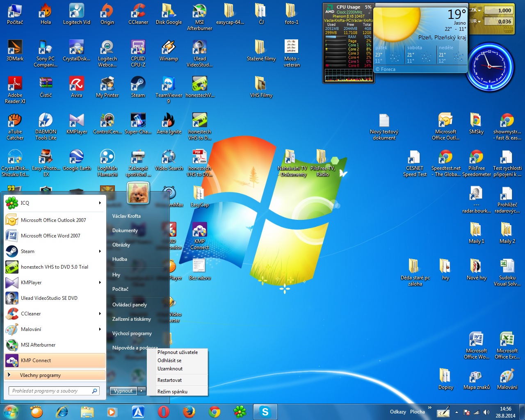Open Zařízení a tiskárny link
Viewport: 525px width, 420px height.
click(132, 319)
